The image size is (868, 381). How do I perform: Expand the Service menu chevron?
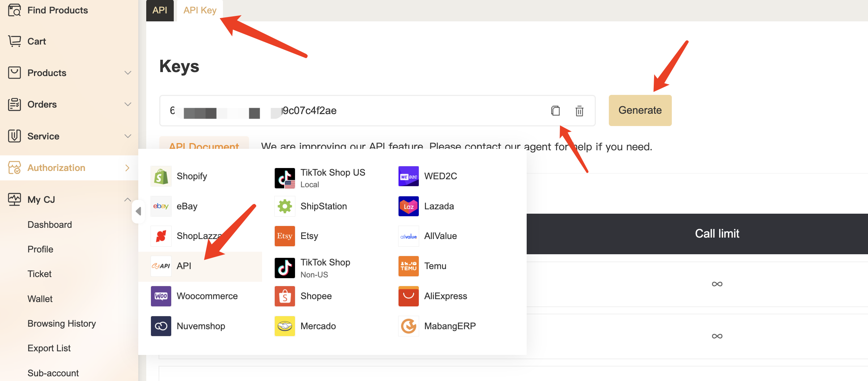tap(128, 136)
